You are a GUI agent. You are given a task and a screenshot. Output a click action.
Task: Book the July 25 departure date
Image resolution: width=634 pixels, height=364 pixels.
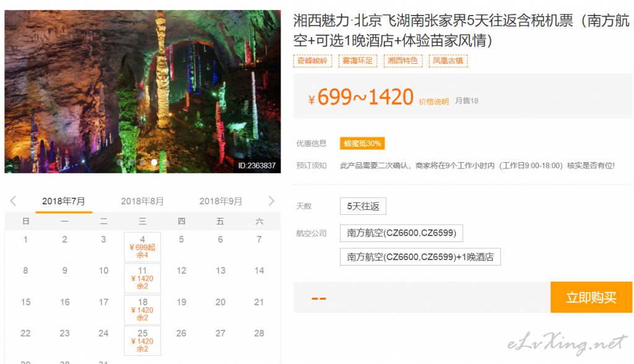coord(142,341)
